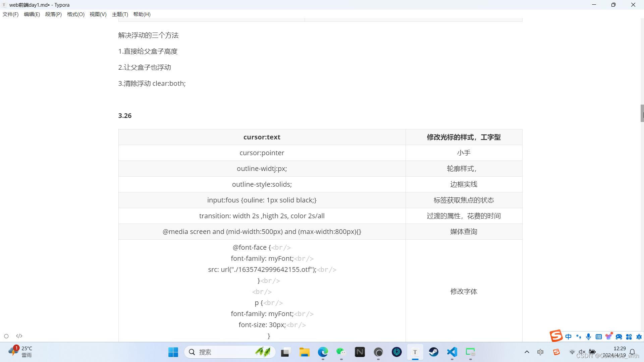The height and width of the screenshot is (362, 644).
Task: Click the Sogou game controller icon
Action: [x=619, y=337]
